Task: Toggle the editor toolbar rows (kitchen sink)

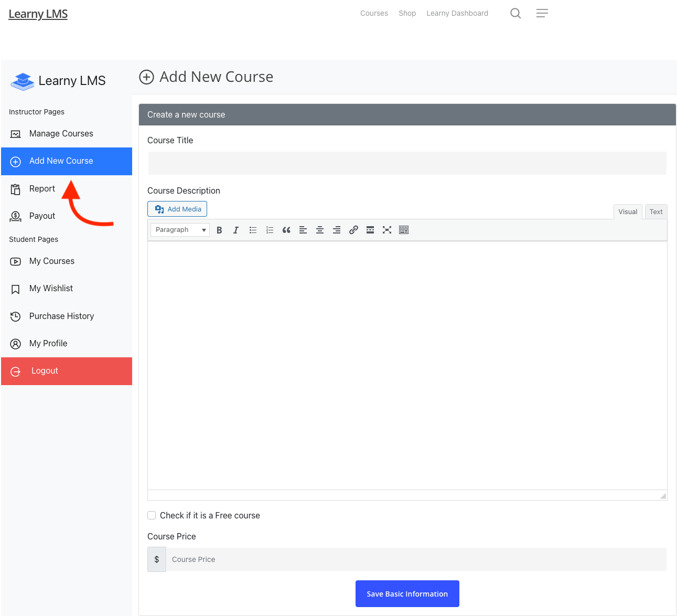Action: coord(404,230)
